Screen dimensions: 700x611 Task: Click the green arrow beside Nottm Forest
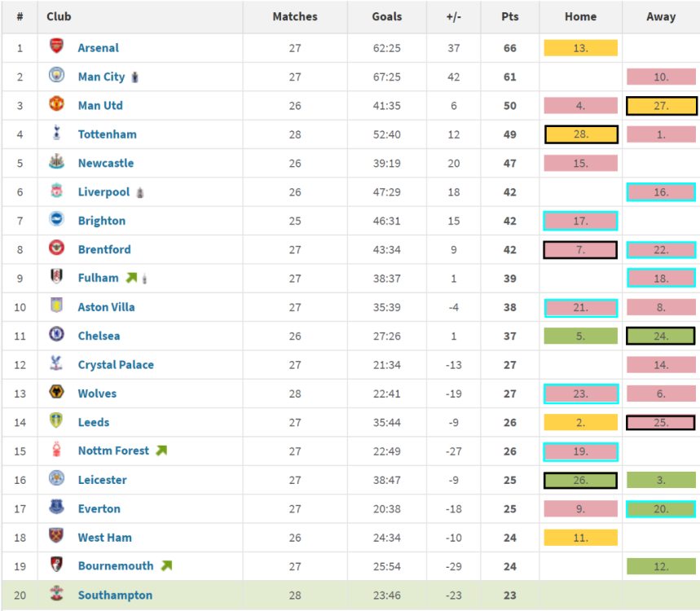click(161, 451)
